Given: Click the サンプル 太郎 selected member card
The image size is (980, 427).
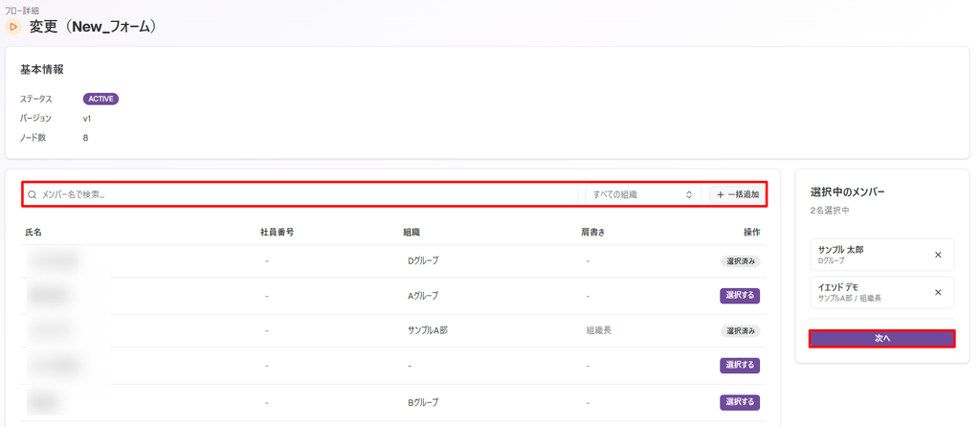Looking at the screenshot, I should 881,255.
